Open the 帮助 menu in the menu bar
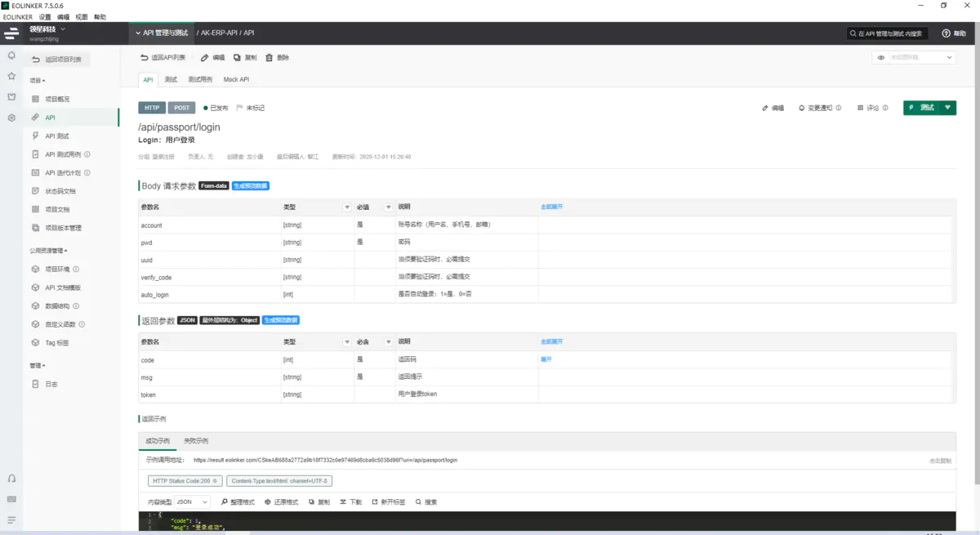 click(100, 17)
